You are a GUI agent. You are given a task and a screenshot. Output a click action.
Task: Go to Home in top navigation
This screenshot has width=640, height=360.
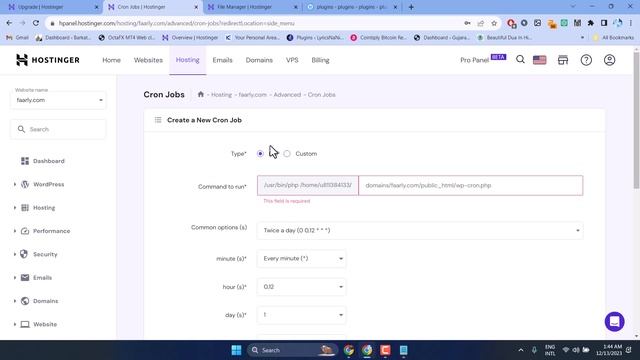coord(111,60)
